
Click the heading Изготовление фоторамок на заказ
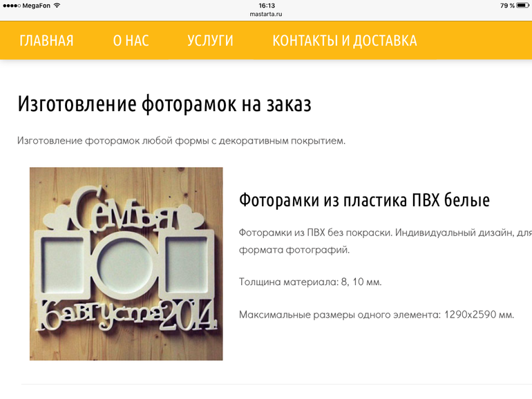(x=164, y=104)
